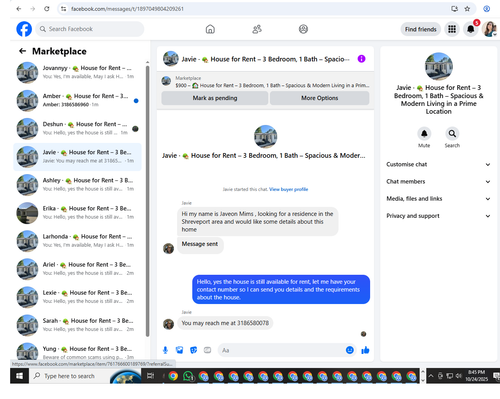Screen dimensions: 500x399
Task: Open the Groups tab icon
Action: [x=303, y=29]
